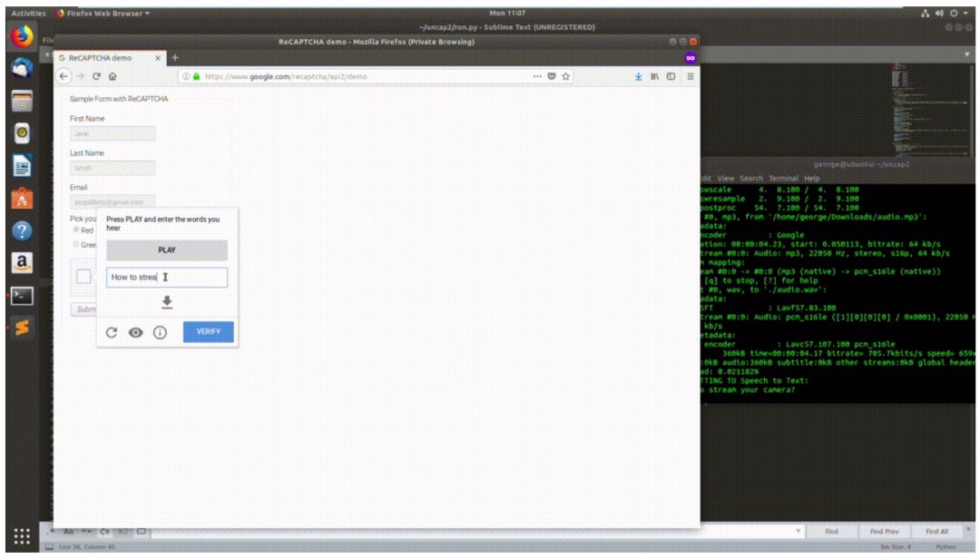Get a new reCAPTCHA challenge

click(112, 332)
